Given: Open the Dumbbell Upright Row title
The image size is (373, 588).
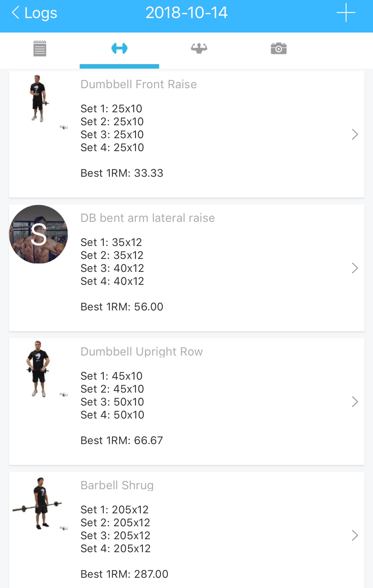Looking at the screenshot, I should click(142, 352).
